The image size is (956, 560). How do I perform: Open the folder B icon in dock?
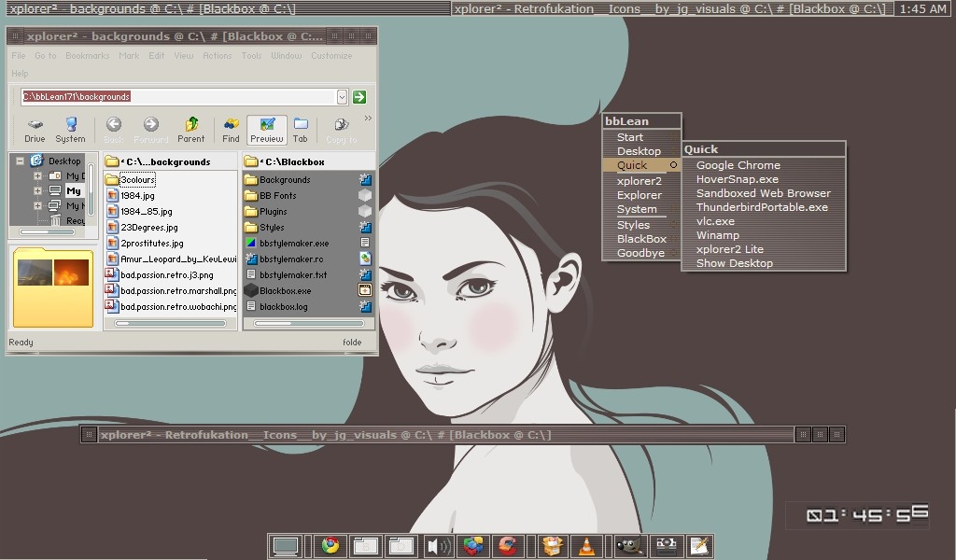click(366, 545)
